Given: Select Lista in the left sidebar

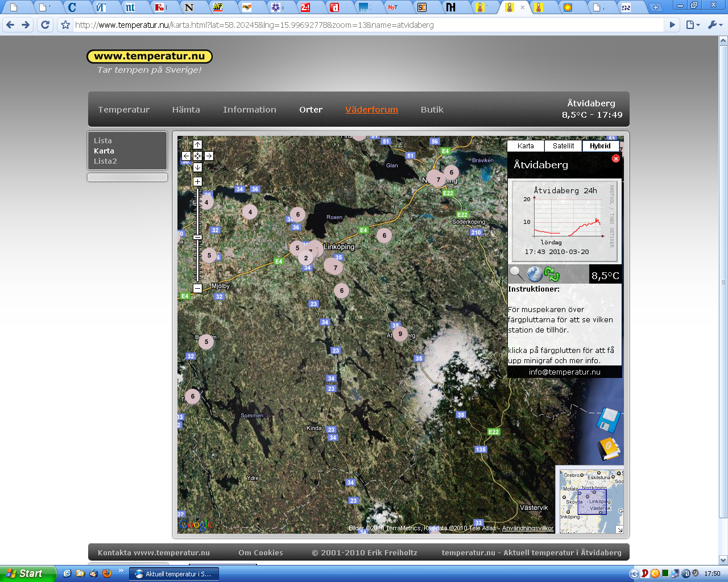Looking at the screenshot, I should point(103,140).
